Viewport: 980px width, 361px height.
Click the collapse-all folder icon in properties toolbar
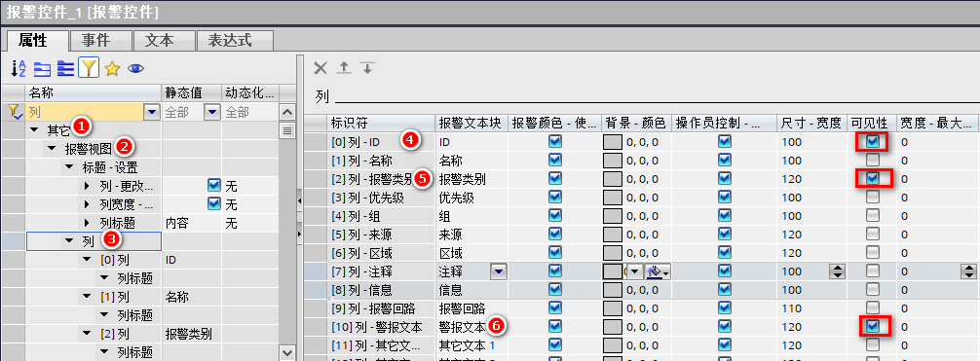(x=42, y=69)
